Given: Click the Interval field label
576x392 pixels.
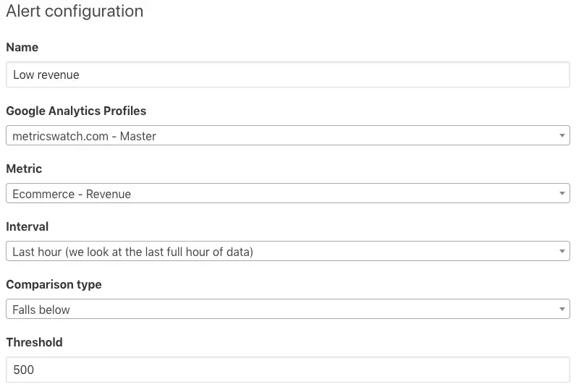Looking at the screenshot, I should (x=27, y=227).
